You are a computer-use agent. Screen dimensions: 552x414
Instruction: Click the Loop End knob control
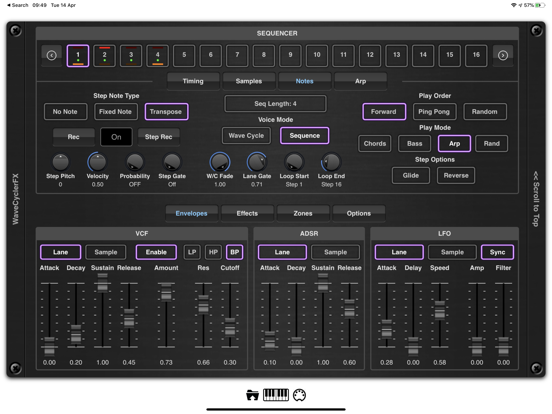click(331, 162)
